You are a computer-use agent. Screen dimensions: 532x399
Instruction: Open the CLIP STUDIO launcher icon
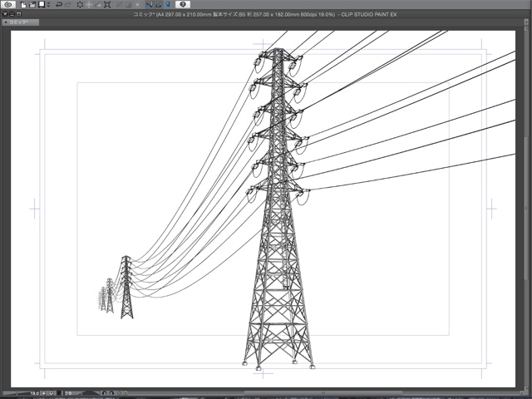click(8, 4)
